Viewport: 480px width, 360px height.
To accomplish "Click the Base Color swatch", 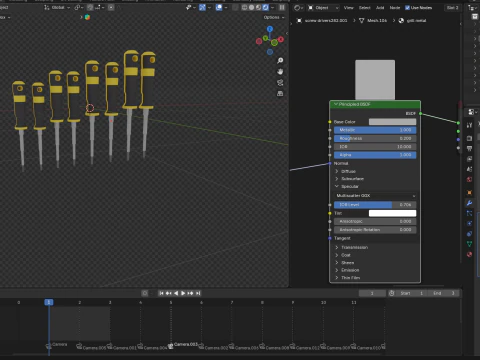I will click(x=393, y=122).
